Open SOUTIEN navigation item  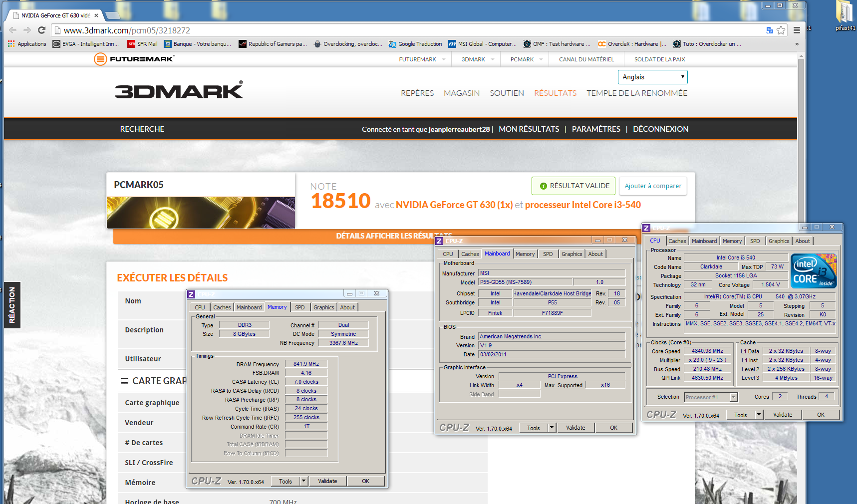tap(507, 93)
